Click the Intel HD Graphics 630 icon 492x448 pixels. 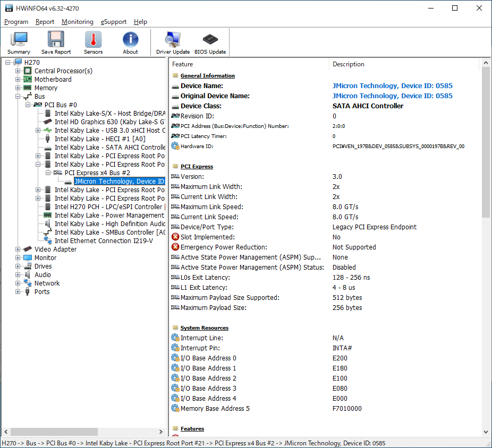coord(48,122)
